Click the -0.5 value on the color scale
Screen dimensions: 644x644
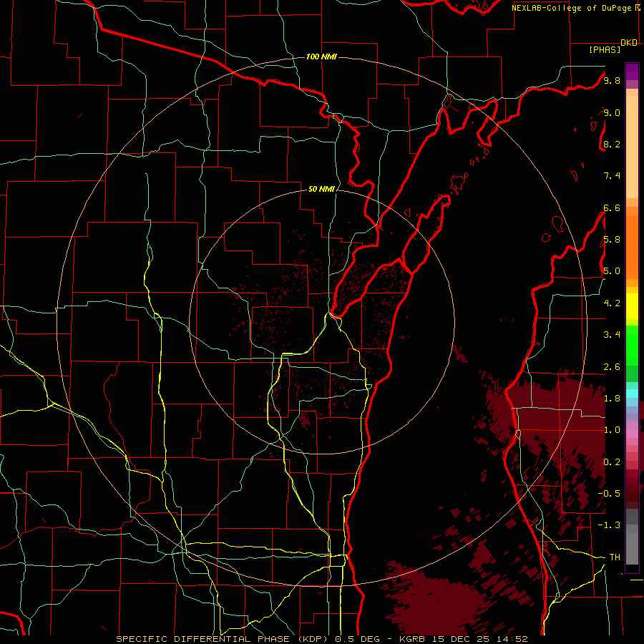pos(609,494)
